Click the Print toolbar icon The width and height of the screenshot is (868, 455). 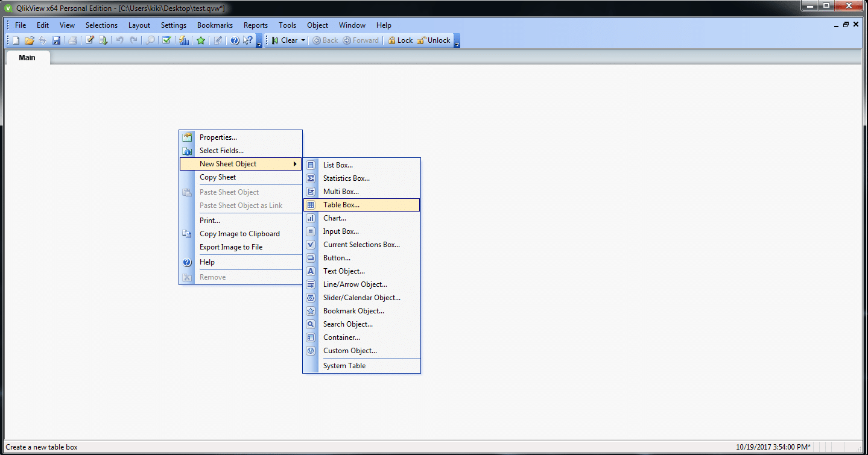pyautogui.click(x=72, y=40)
